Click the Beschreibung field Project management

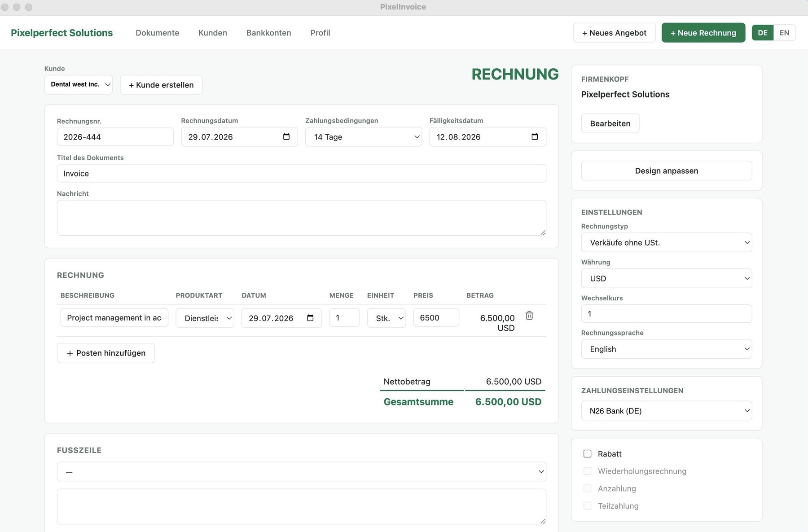click(114, 317)
